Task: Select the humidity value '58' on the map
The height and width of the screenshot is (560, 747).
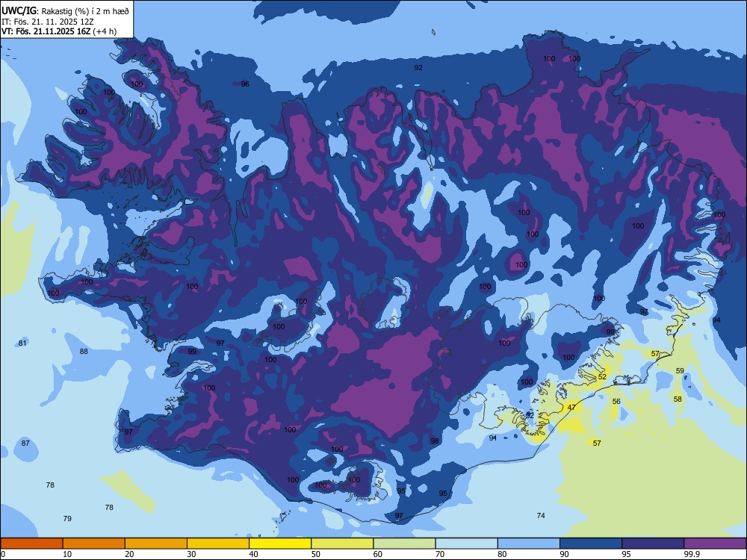Action: point(678,399)
